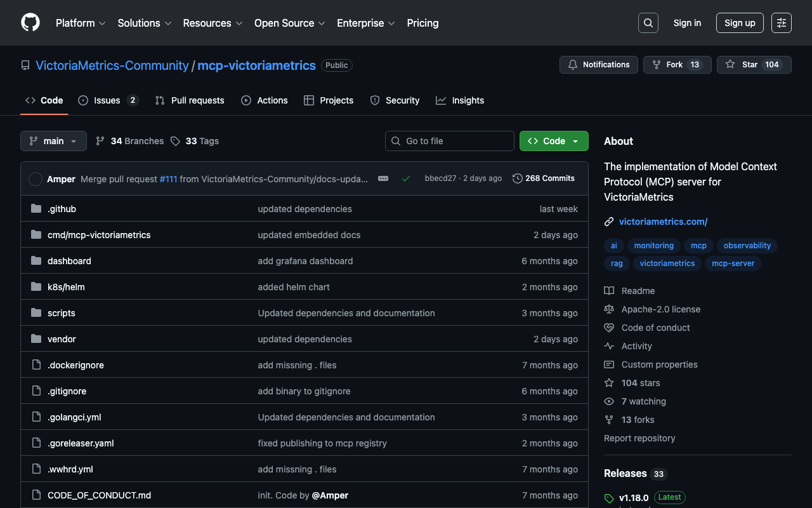Image resolution: width=812 pixels, height=508 pixels.
Task: Open the main branch dropdown
Action: tap(53, 141)
